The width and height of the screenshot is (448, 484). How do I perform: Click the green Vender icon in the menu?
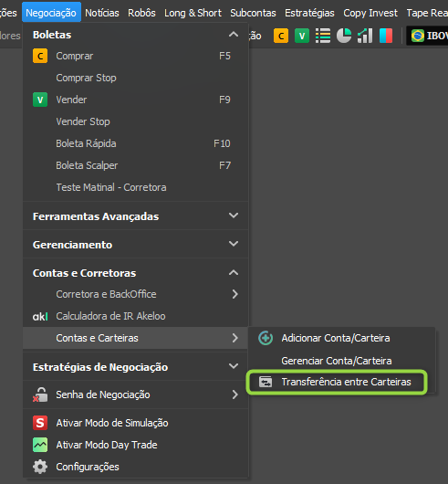click(40, 100)
